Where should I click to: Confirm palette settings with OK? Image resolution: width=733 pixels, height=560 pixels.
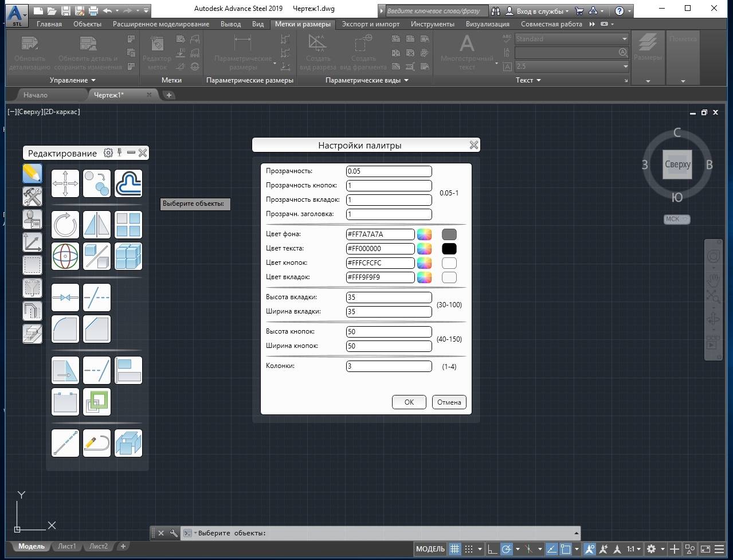click(409, 402)
